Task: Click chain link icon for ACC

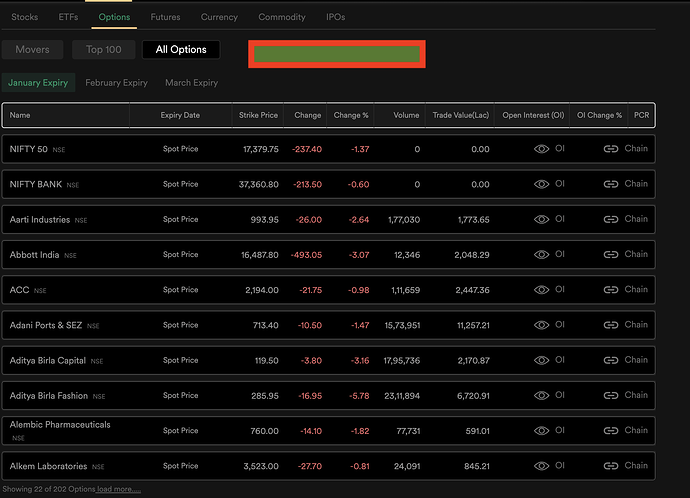Action: pos(611,290)
